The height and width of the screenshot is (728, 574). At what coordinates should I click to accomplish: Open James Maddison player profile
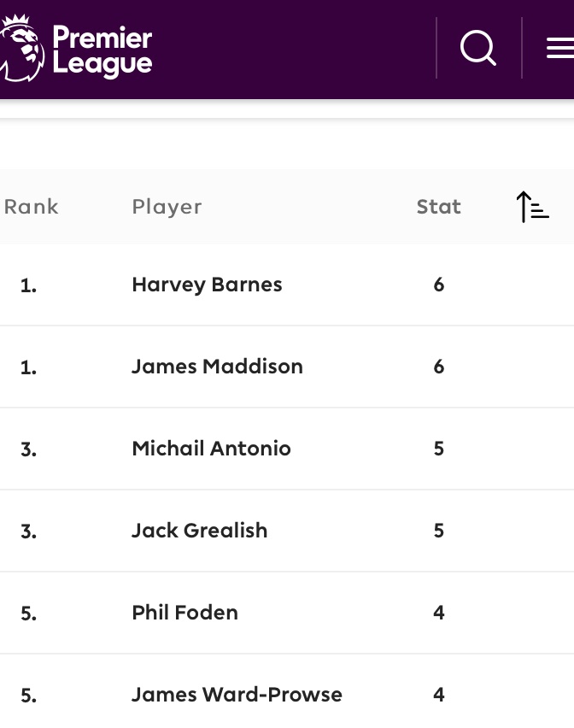217,367
